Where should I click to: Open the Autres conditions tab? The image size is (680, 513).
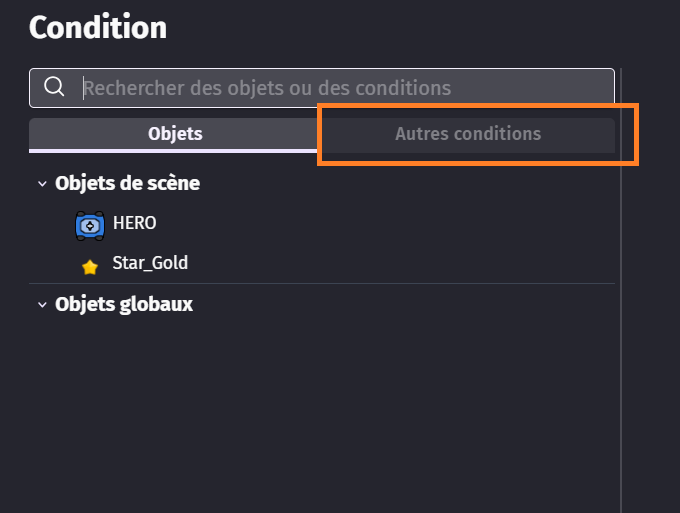click(468, 134)
